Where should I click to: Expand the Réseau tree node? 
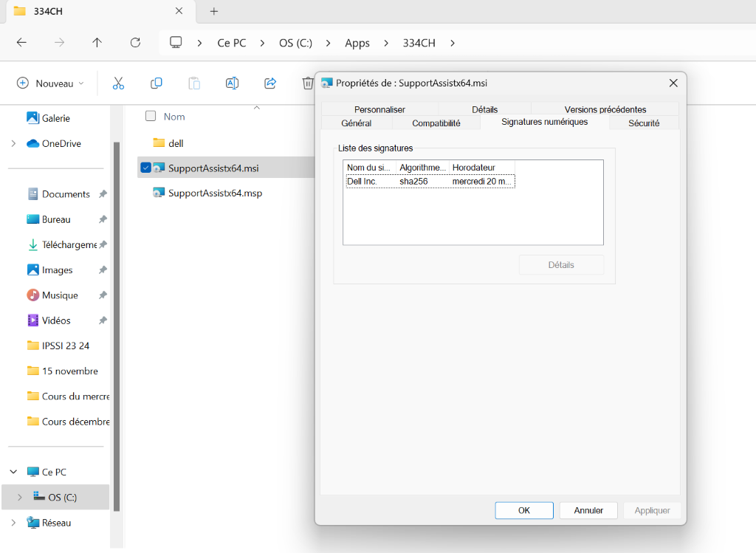[13, 523]
